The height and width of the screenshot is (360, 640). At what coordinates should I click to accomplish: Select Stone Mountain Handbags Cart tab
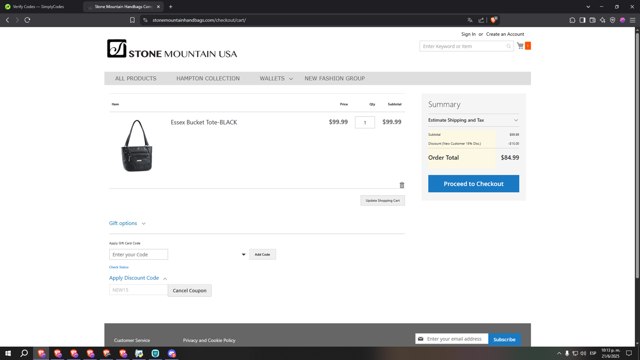(123, 7)
